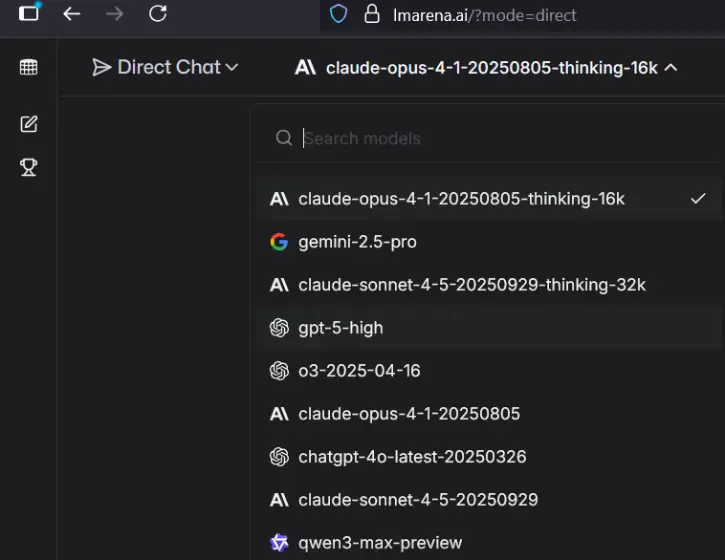Viewport: 725px width, 560px height.
Task: Collapse the claude-opus-4-1 thinking-16k model selector
Action: pos(486,68)
